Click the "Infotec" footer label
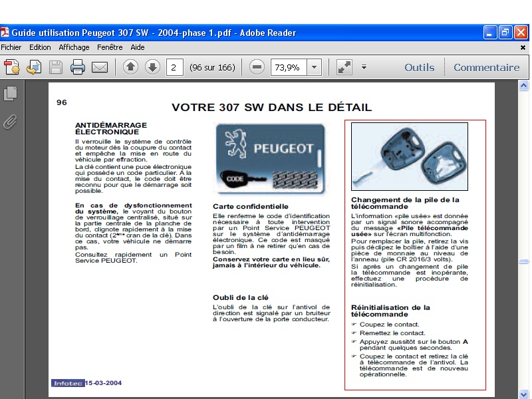 pyautogui.click(x=68, y=383)
